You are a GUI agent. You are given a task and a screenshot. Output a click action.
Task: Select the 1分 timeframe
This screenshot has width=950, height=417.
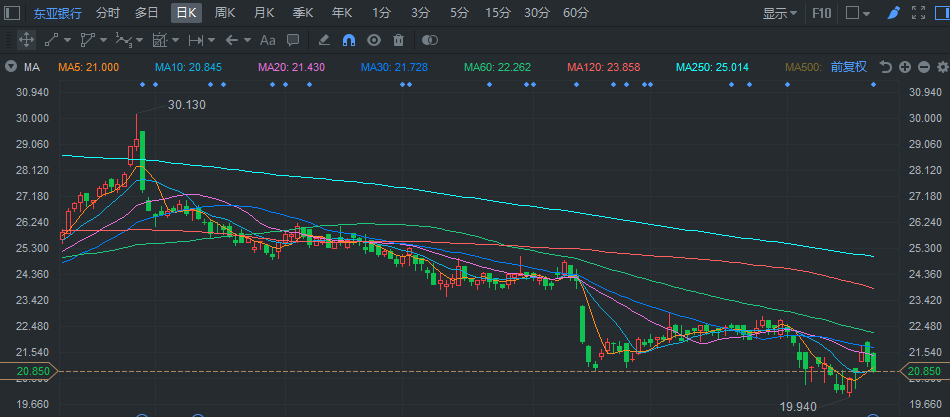(382, 13)
